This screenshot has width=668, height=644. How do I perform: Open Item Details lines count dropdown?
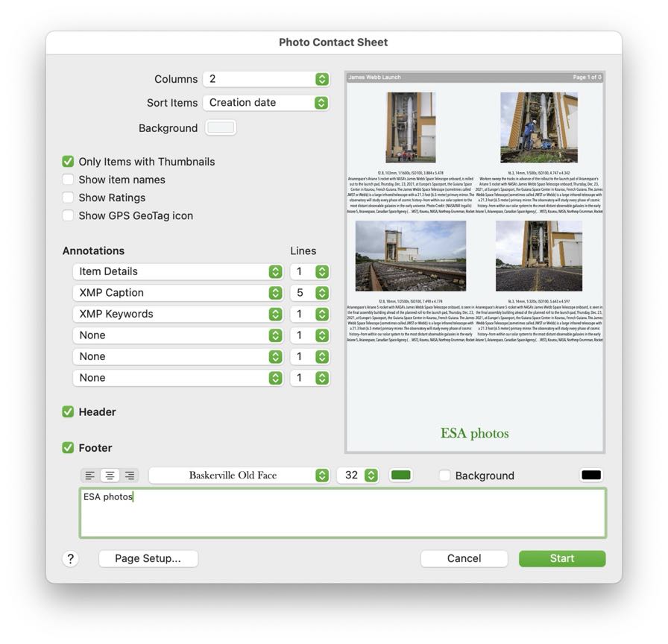[x=309, y=272]
